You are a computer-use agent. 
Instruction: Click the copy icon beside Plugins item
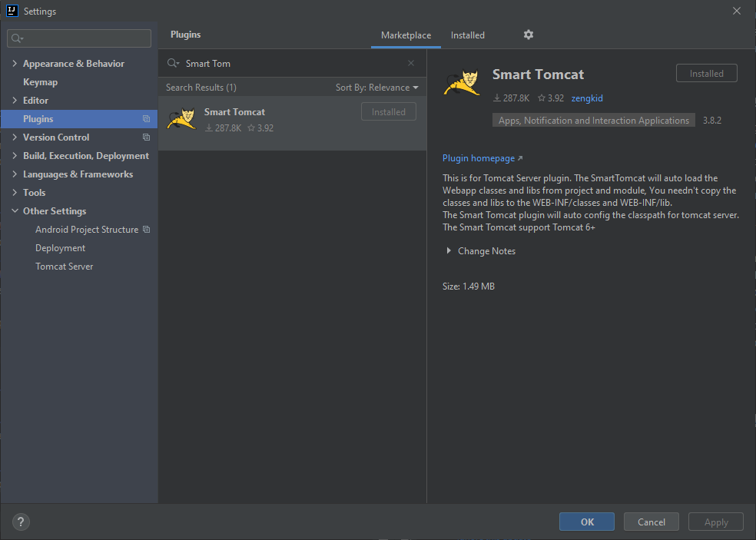[146, 119]
